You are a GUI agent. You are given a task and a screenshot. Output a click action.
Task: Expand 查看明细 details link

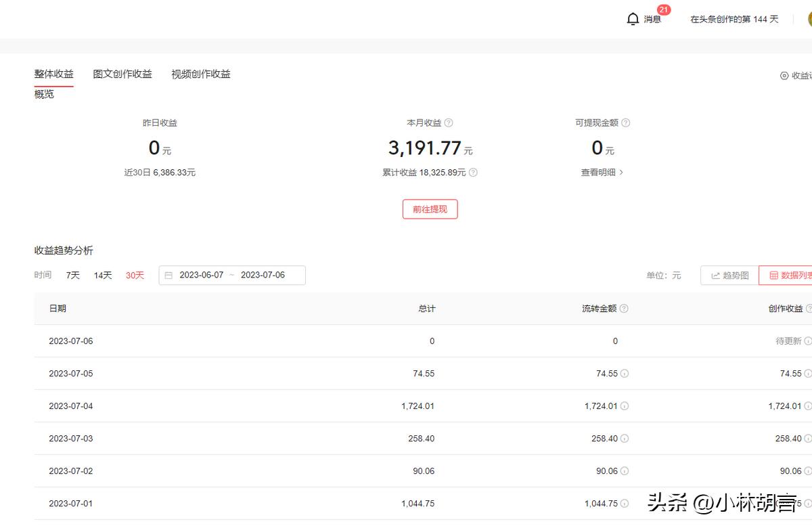click(602, 173)
